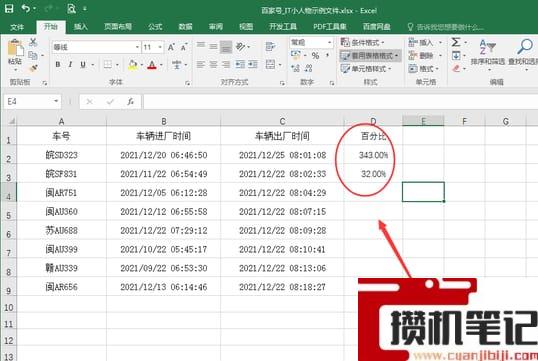Screen dimensions: 538x361
Task: Change the text orientation
Action: (x=241, y=46)
